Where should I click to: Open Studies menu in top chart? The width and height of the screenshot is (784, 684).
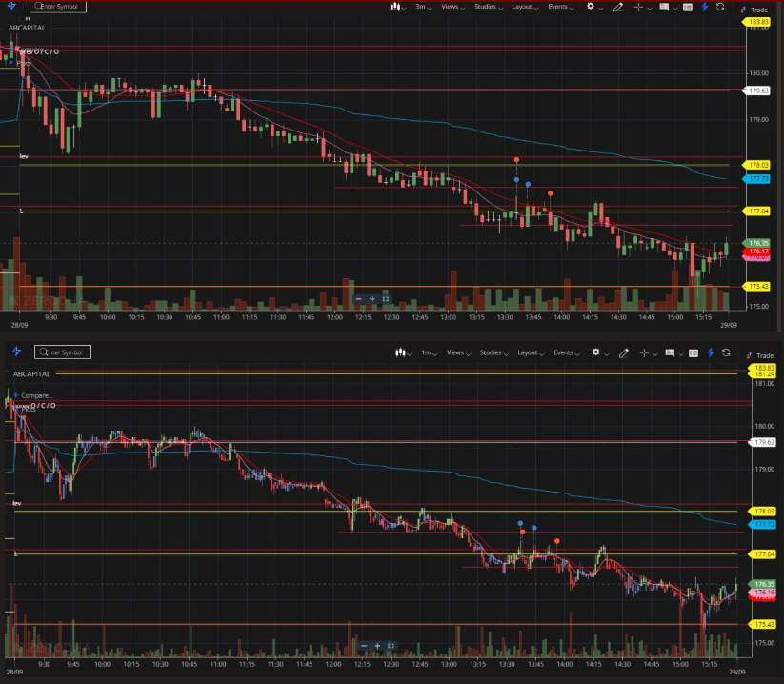tap(489, 7)
